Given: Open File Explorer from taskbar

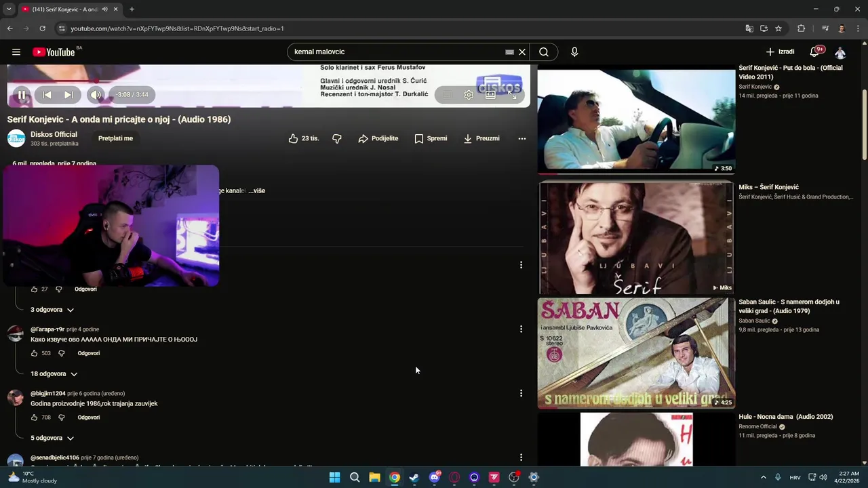Looking at the screenshot, I should click(374, 477).
